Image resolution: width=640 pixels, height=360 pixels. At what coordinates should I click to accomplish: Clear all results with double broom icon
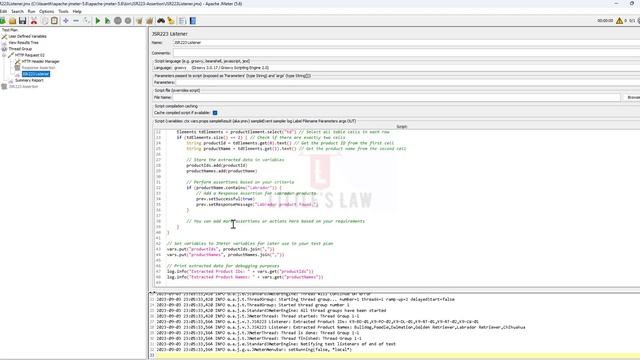point(149,21)
